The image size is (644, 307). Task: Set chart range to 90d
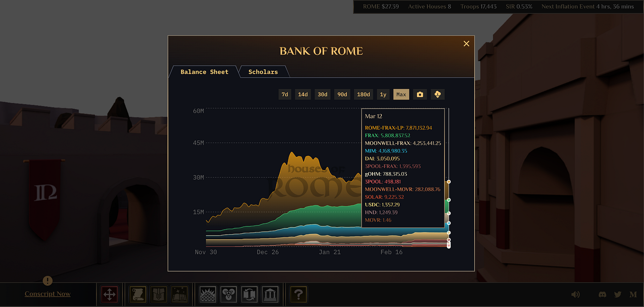342,94
